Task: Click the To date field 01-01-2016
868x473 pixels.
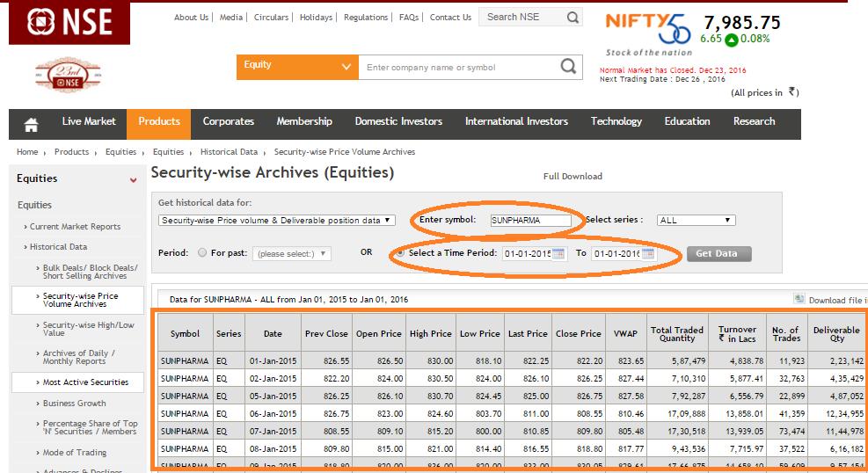Action: 616,253
